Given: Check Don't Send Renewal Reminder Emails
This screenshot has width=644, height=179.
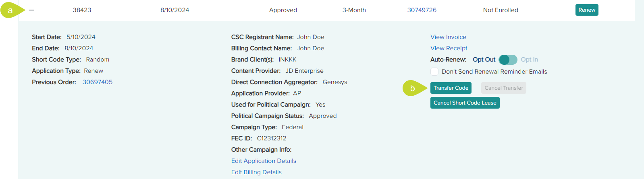Looking at the screenshot, I should point(434,72).
